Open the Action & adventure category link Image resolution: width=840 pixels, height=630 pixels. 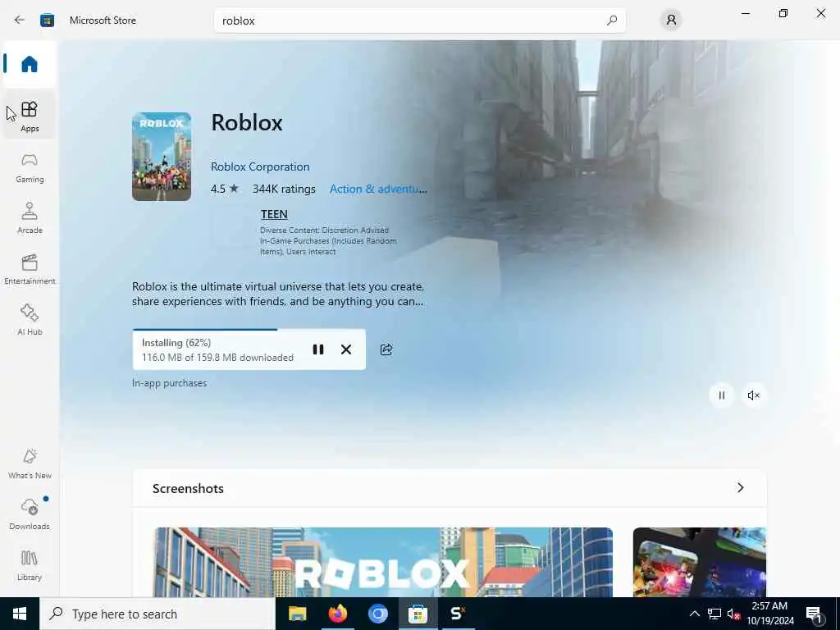pyautogui.click(x=378, y=189)
